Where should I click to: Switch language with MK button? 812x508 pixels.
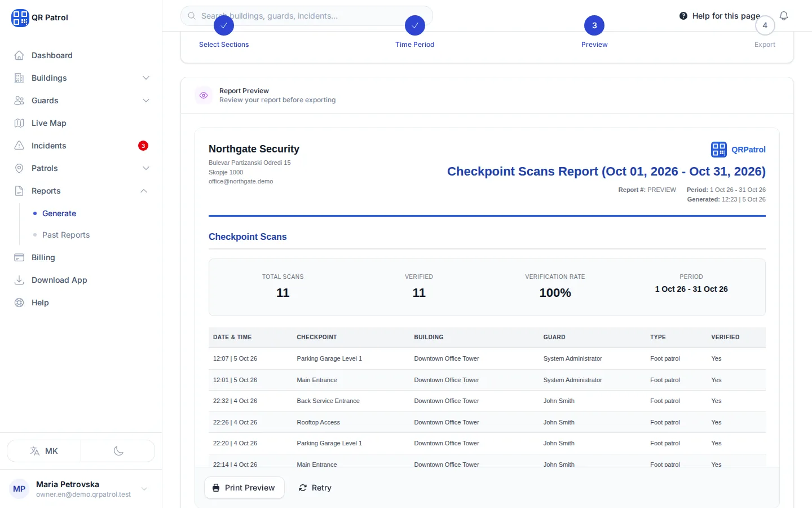[x=44, y=451]
